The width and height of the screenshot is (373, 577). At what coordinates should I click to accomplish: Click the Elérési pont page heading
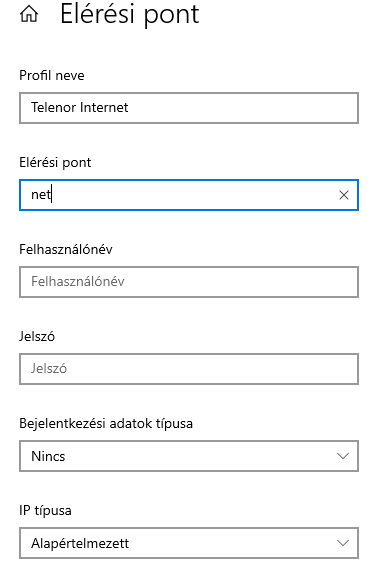(x=129, y=15)
